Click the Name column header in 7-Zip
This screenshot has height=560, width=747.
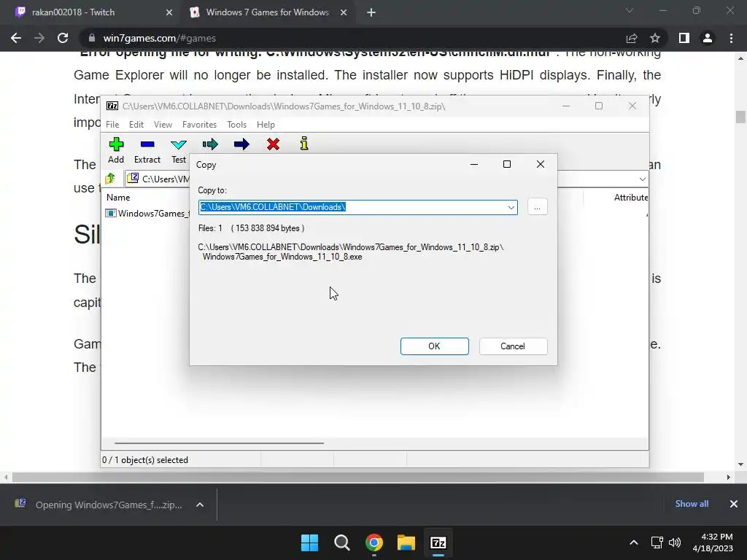tap(118, 197)
